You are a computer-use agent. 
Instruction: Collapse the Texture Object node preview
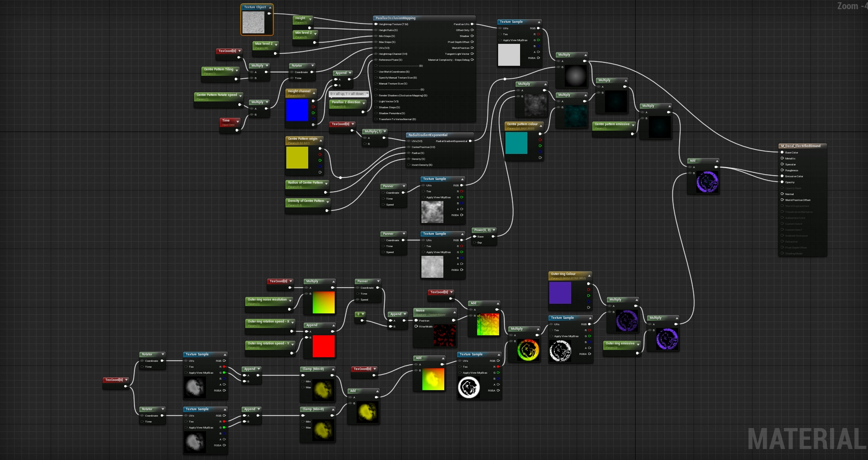tap(270, 7)
